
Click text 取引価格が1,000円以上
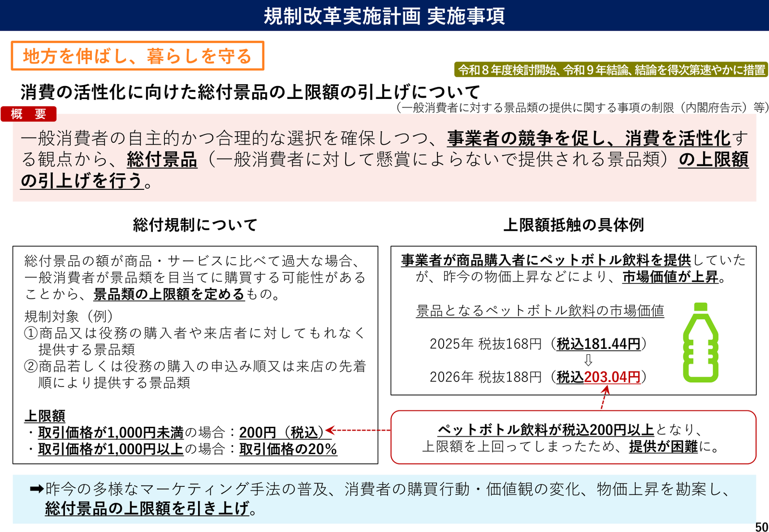[111, 449]
